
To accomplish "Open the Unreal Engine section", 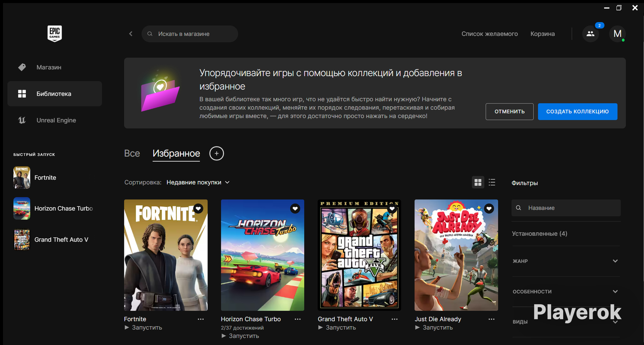I will [x=55, y=120].
